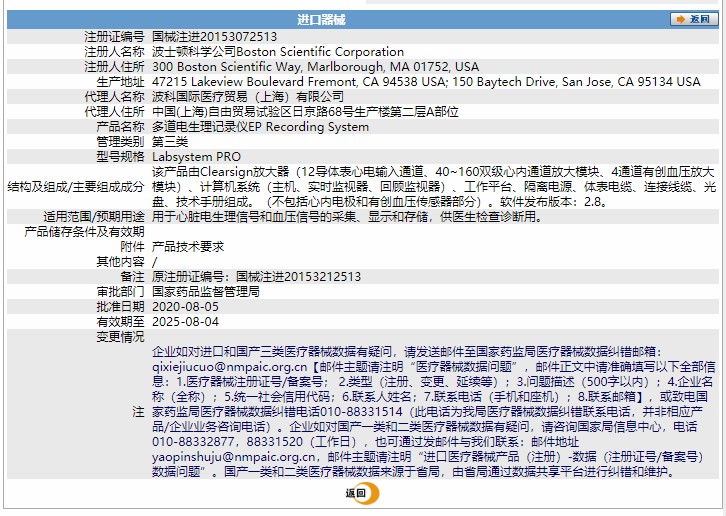Viewport: 726px width, 516px height.
Task: Select approval department 国家药品监督管理局
Action: coord(206,292)
